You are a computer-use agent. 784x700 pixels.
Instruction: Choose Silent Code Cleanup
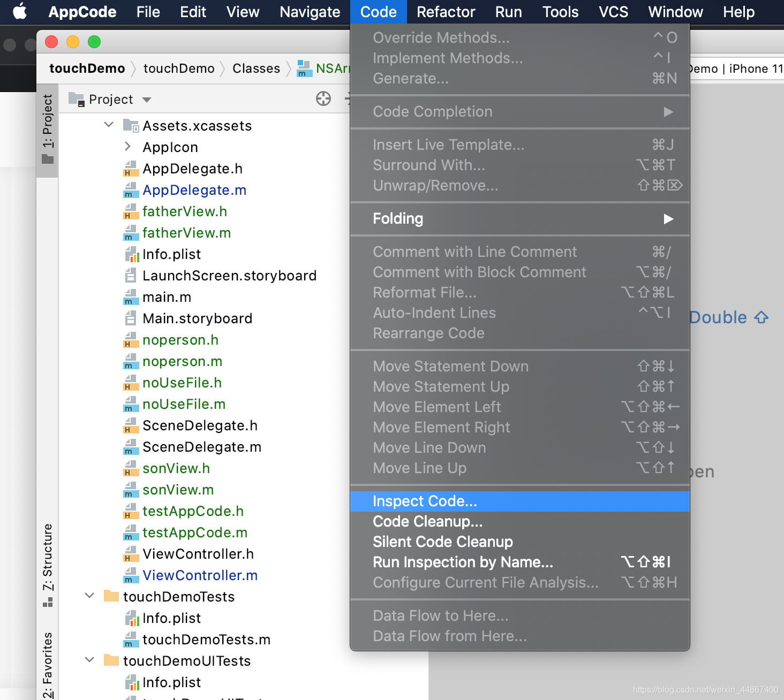pos(519,542)
